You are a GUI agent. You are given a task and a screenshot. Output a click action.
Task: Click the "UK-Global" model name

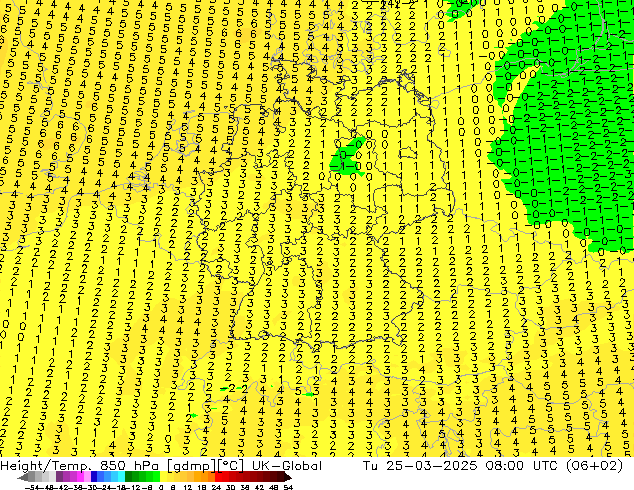point(287,466)
